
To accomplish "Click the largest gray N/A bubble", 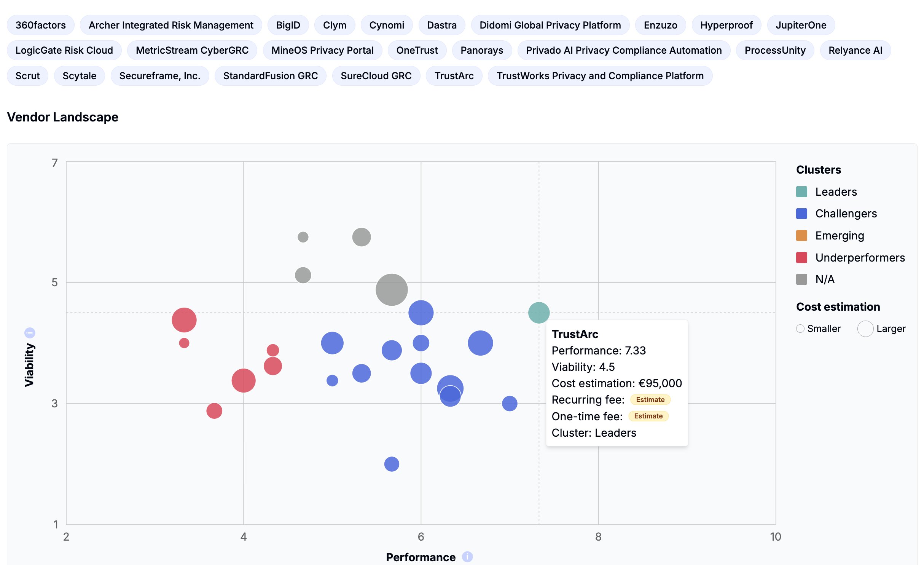I will pyautogui.click(x=392, y=290).
